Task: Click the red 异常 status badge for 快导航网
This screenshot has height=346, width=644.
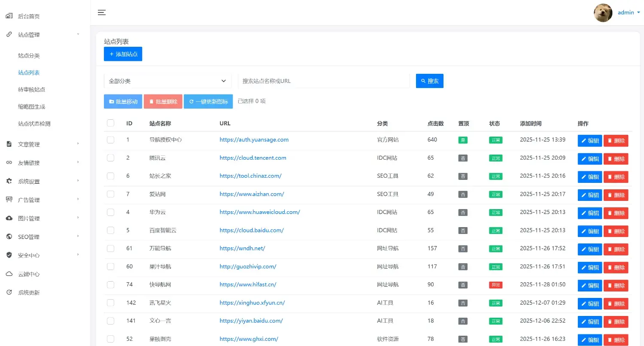Action: pyautogui.click(x=496, y=285)
